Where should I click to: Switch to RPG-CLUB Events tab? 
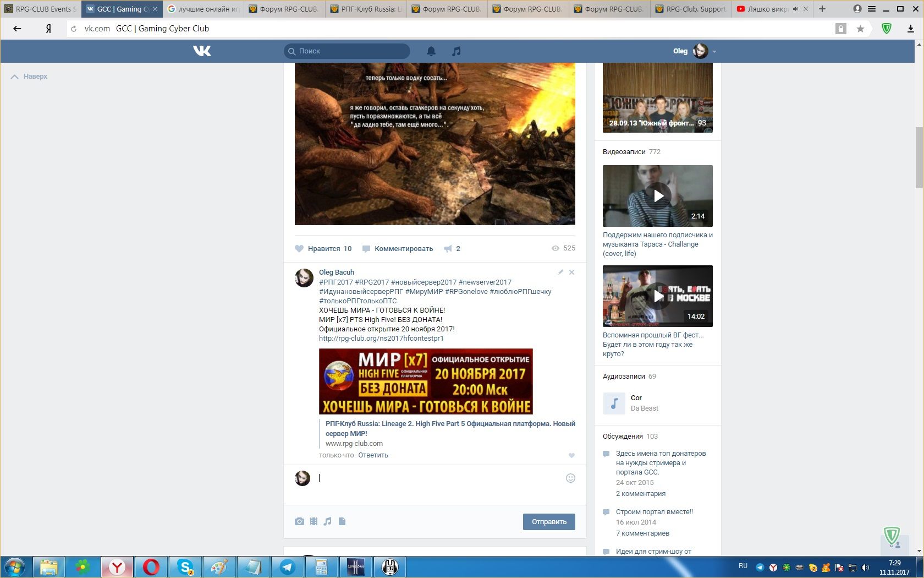[x=41, y=9]
